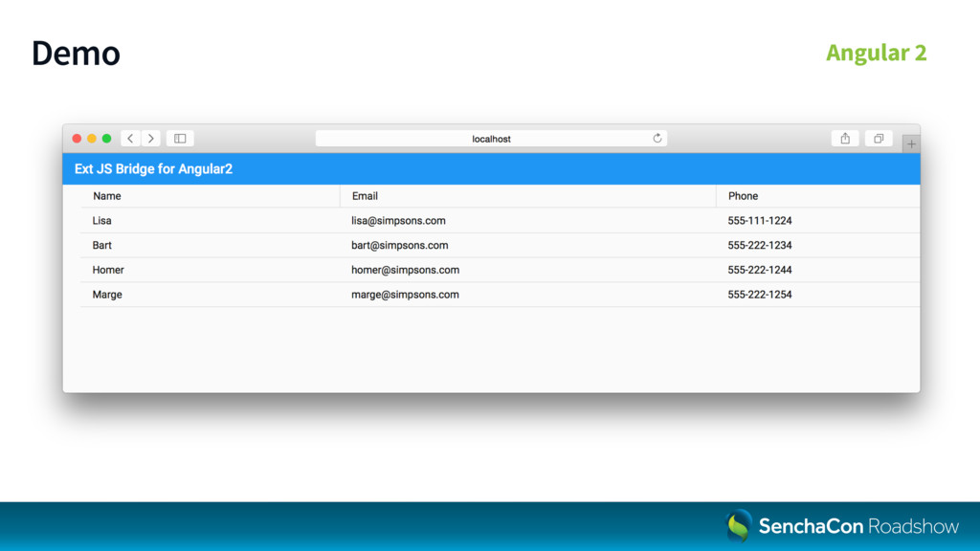
Task: Maximize window with green button
Action: [x=107, y=138]
